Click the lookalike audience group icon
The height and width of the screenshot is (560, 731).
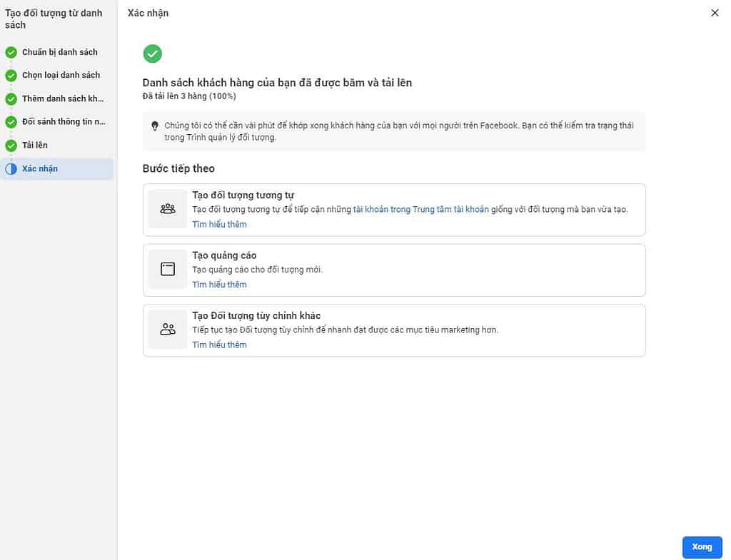point(168,209)
